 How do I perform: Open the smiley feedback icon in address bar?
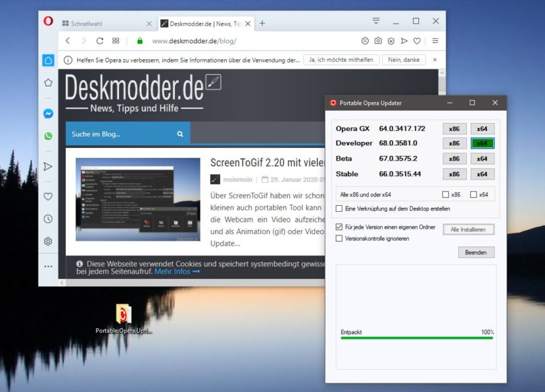point(365,41)
